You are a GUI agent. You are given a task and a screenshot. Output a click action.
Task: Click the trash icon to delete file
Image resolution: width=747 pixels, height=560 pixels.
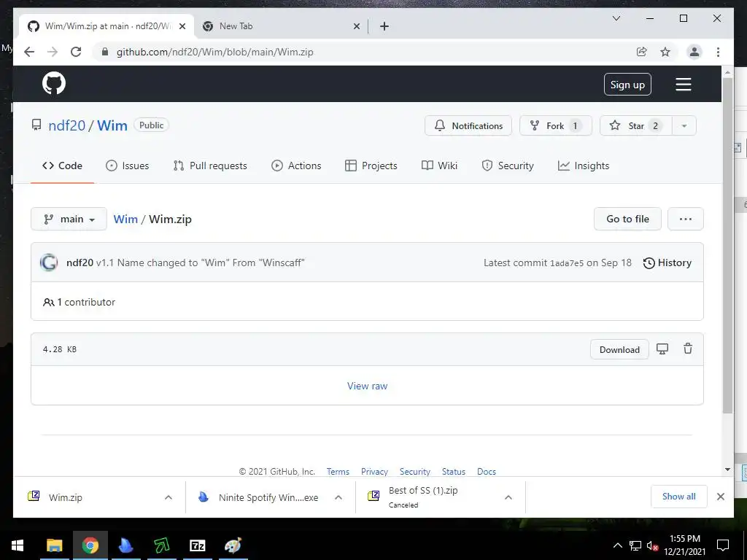click(x=688, y=349)
